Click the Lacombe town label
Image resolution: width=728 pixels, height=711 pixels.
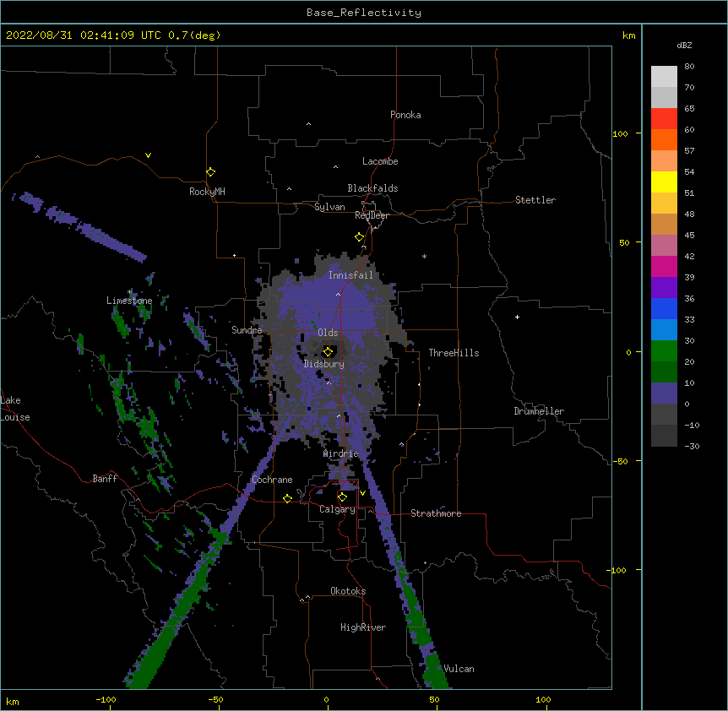tap(380, 161)
